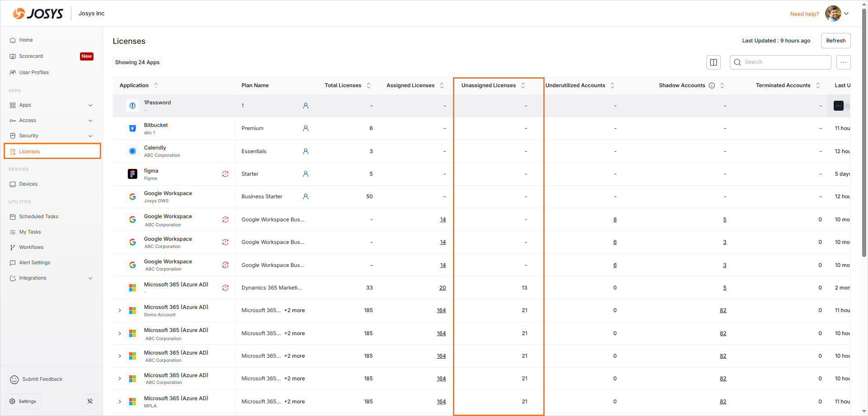Open the account menu chevron beside avatar
The image size is (868, 416).
(x=846, y=14)
